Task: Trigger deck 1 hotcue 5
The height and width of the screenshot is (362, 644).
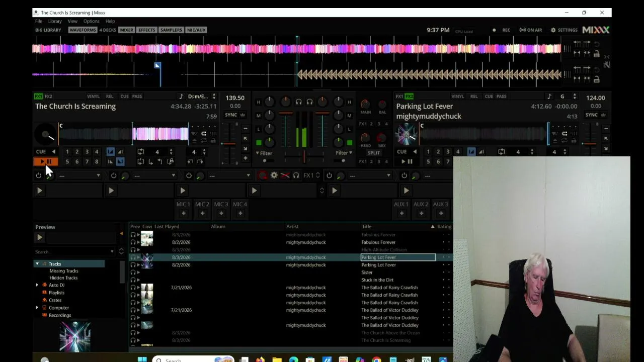Action: pyautogui.click(x=67, y=161)
